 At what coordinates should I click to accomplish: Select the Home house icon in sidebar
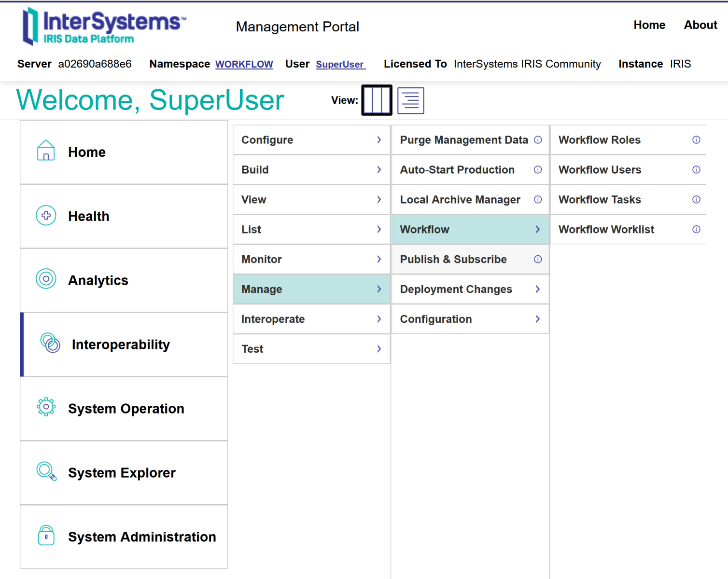tap(46, 152)
